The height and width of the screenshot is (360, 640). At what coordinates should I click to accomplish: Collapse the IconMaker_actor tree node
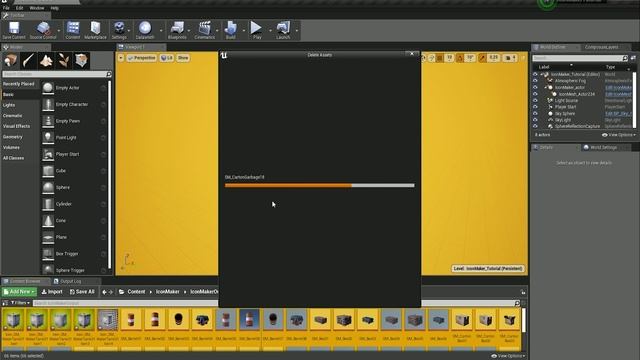[x=546, y=87]
